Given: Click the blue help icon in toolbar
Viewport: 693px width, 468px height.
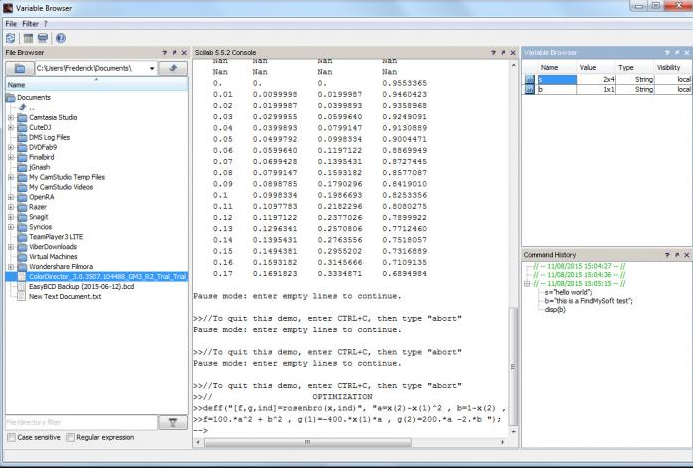Looking at the screenshot, I should (60, 38).
